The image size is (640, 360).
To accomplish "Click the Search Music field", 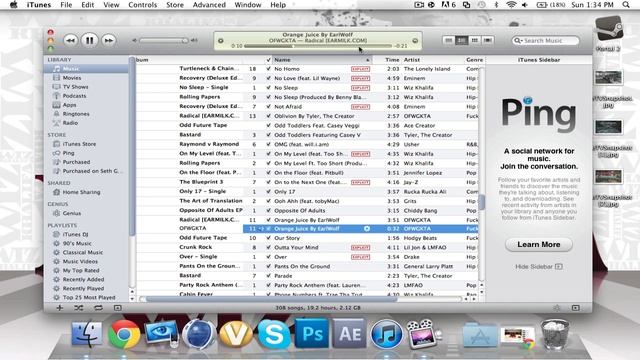I will click(545, 40).
